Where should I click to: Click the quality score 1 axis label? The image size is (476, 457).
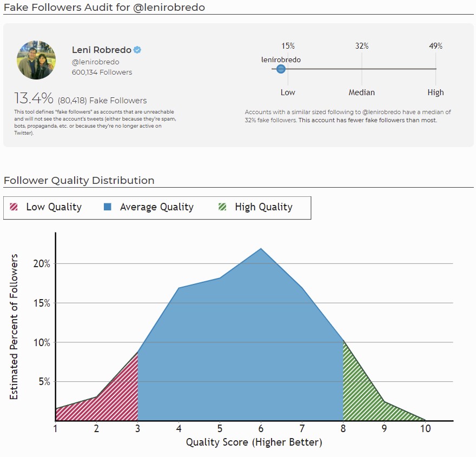[55, 428]
